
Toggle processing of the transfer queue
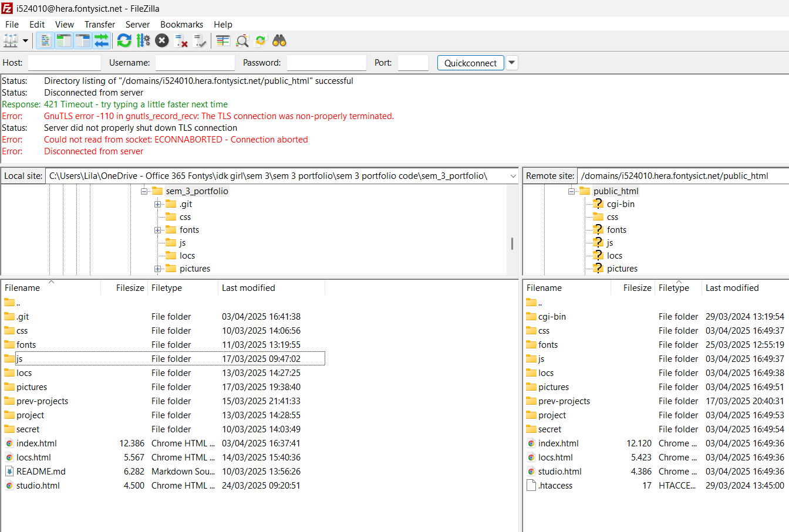143,40
